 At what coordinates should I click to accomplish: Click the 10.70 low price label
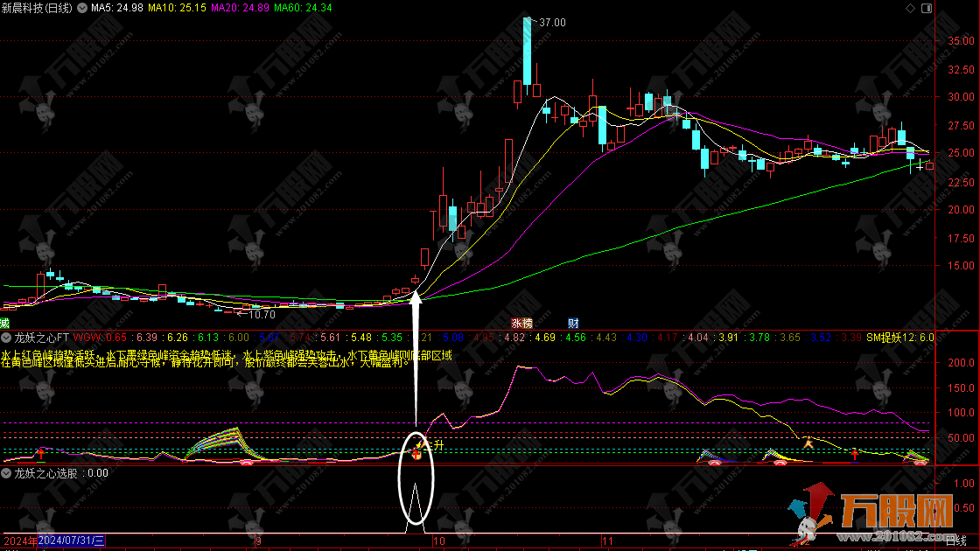click(261, 313)
